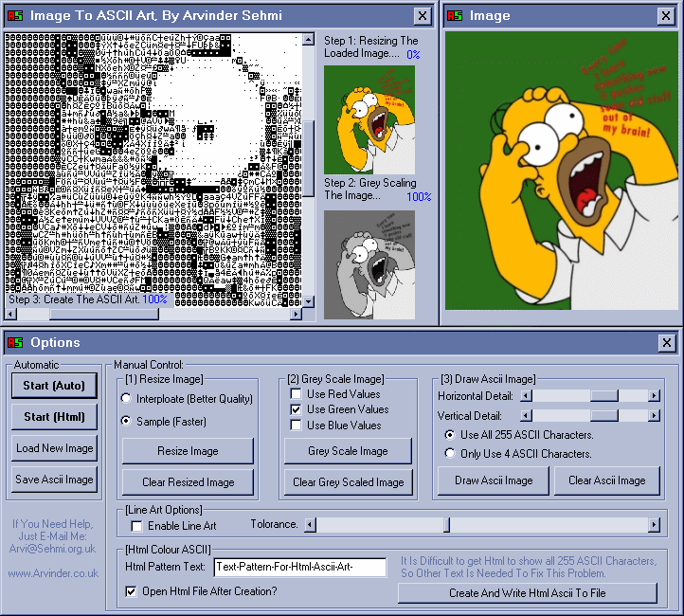Check the Enable Line Art box
The width and height of the screenshot is (684, 616).
pos(136,526)
